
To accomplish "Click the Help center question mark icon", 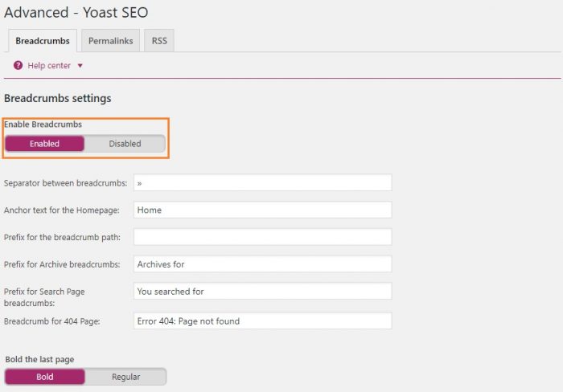I will point(18,65).
